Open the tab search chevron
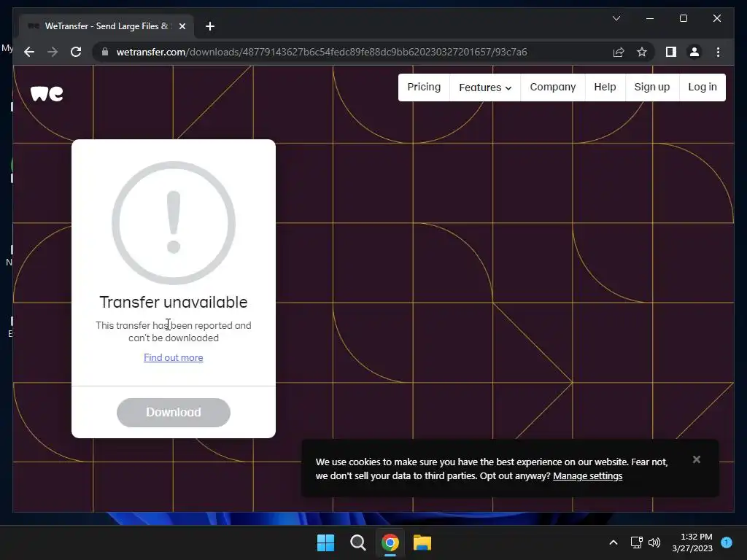Screen dimensions: 747x560 (x=616, y=18)
